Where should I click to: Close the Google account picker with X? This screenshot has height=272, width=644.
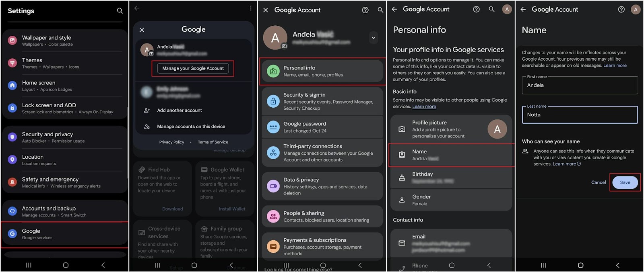tap(142, 30)
